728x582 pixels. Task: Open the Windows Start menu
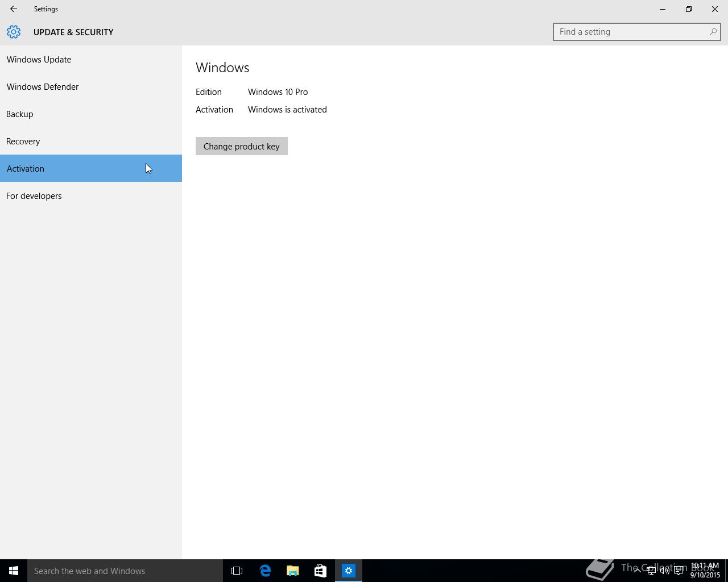(x=14, y=571)
